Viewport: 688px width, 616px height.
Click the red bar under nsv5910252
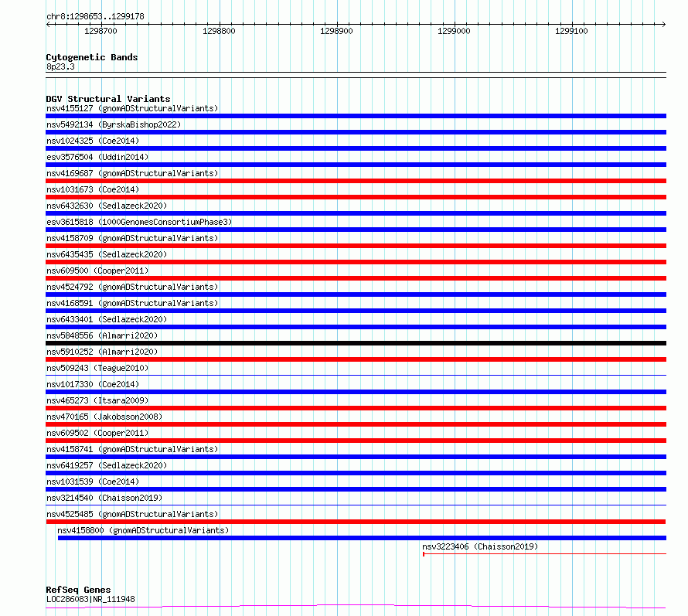pyautogui.click(x=356, y=359)
